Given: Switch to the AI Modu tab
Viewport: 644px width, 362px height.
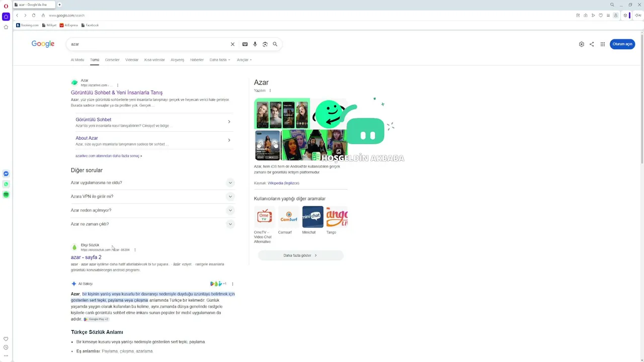Looking at the screenshot, I should [77, 60].
